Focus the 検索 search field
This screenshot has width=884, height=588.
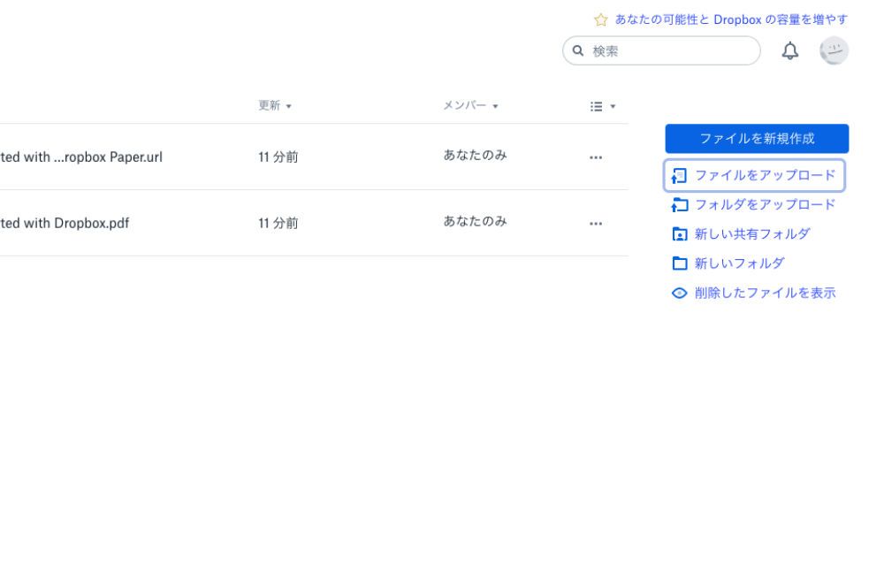[672, 51]
